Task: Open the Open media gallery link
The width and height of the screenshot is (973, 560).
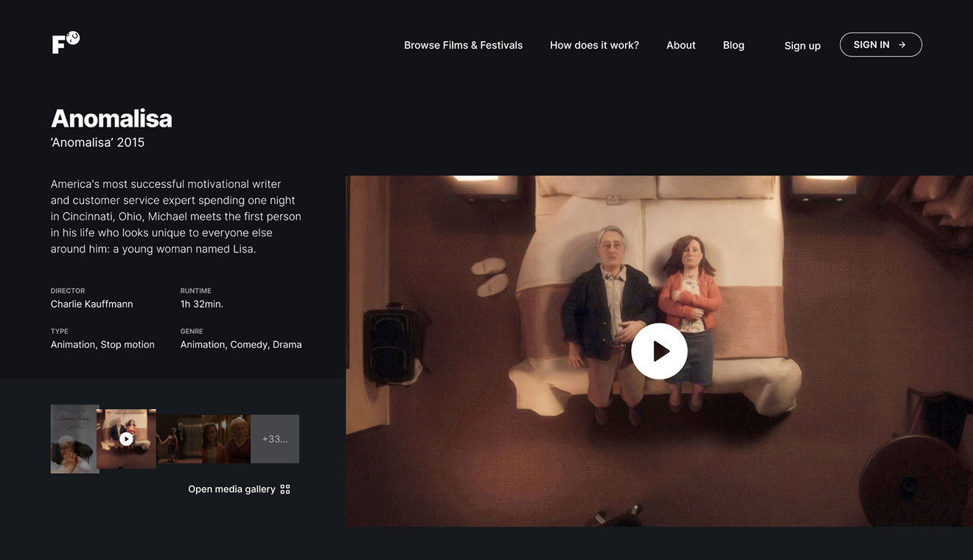Action: tap(231, 489)
